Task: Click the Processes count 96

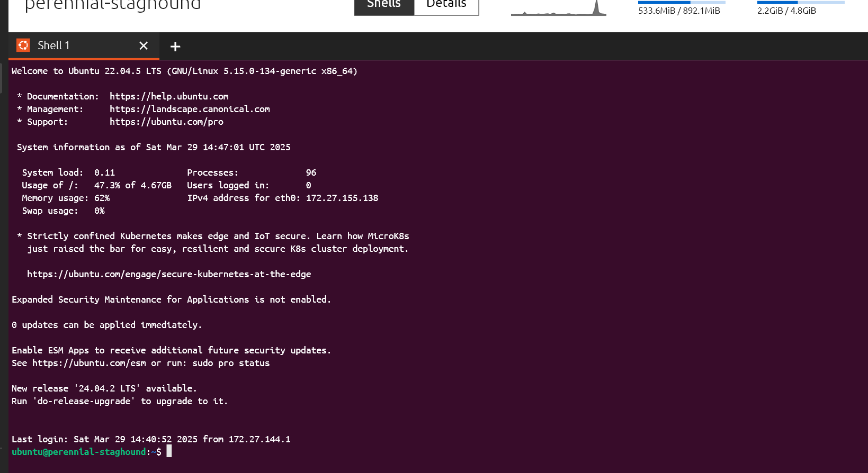Action: click(311, 172)
